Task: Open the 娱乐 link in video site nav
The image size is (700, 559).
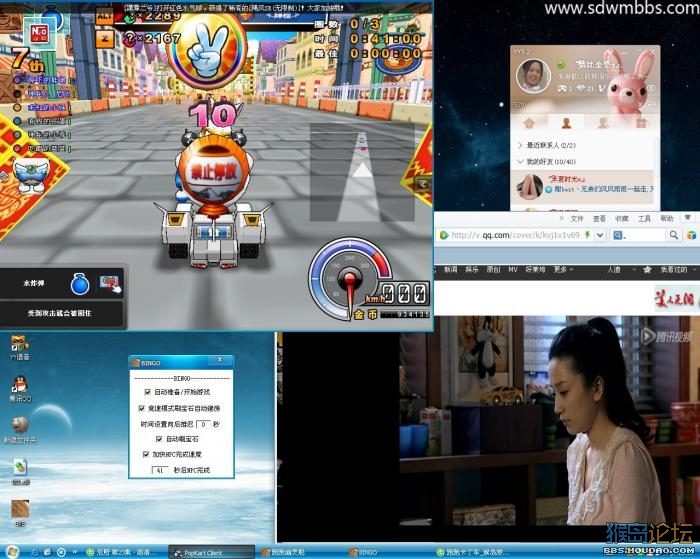Action: (472, 269)
